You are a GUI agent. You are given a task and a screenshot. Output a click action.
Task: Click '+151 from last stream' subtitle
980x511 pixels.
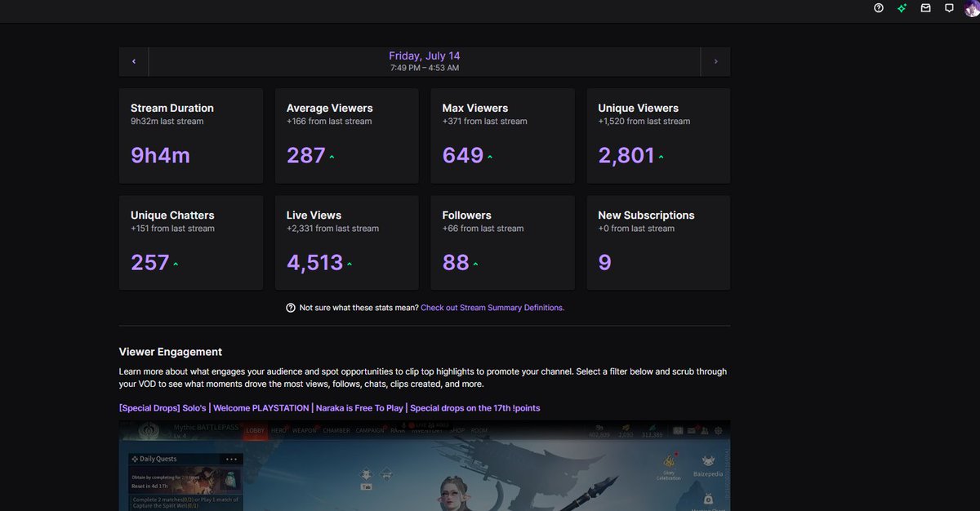(172, 229)
